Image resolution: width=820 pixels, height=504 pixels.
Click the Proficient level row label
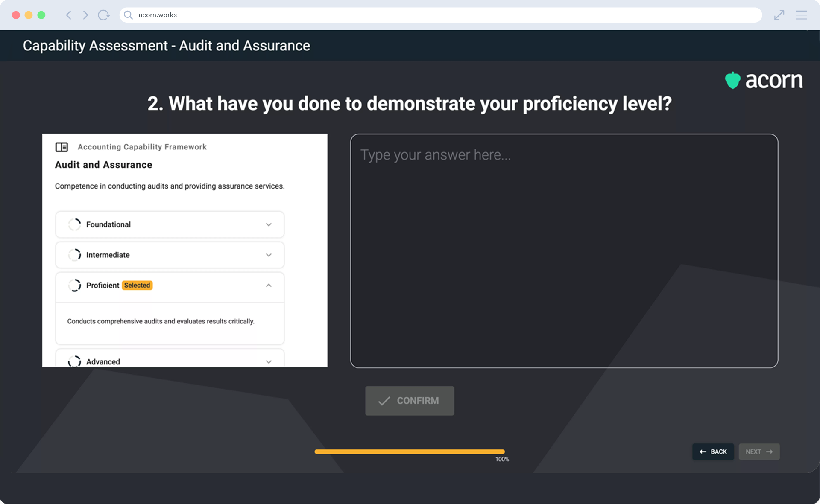click(x=102, y=286)
